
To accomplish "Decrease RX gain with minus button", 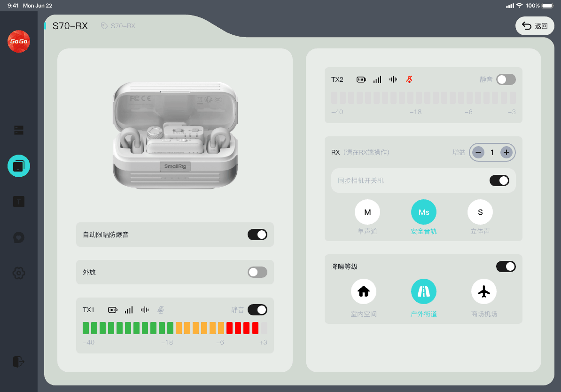I will pyautogui.click(x=478, y=152).
